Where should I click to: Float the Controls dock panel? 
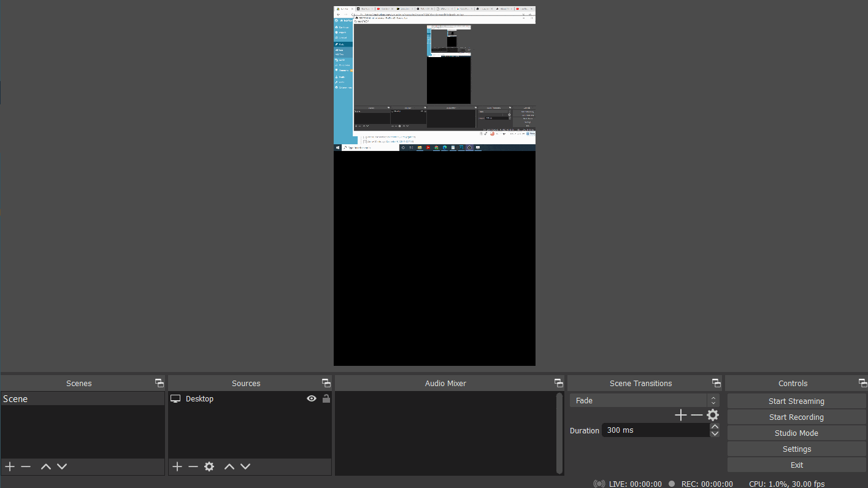[x=863, y=383]
